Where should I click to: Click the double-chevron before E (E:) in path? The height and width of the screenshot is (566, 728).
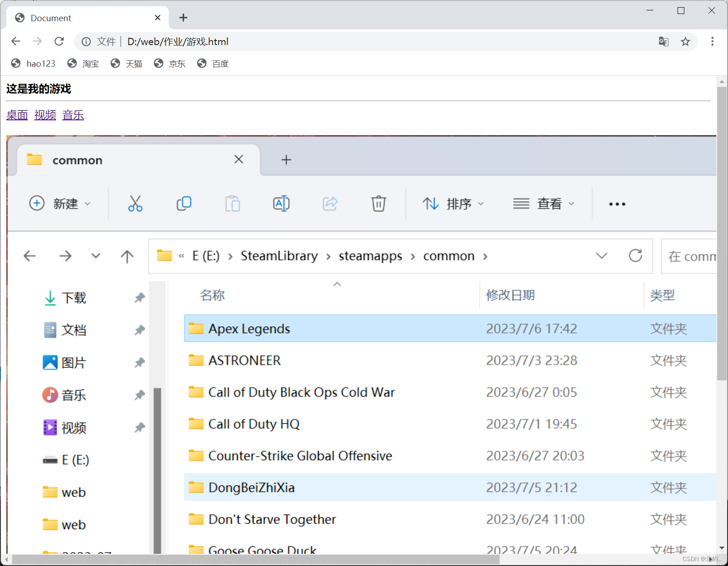182,256
